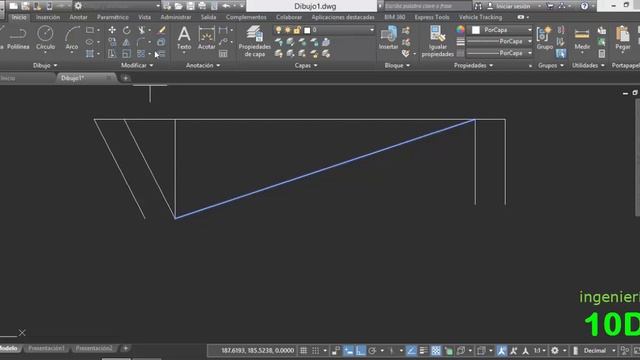Click the Copy tool icon
The height and width of the screenshot is (360, 640).
point(112,42)
